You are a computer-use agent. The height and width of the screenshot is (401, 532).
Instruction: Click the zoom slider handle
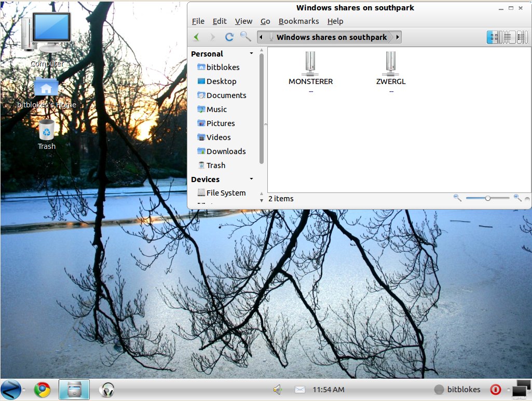tap(487, 198)
